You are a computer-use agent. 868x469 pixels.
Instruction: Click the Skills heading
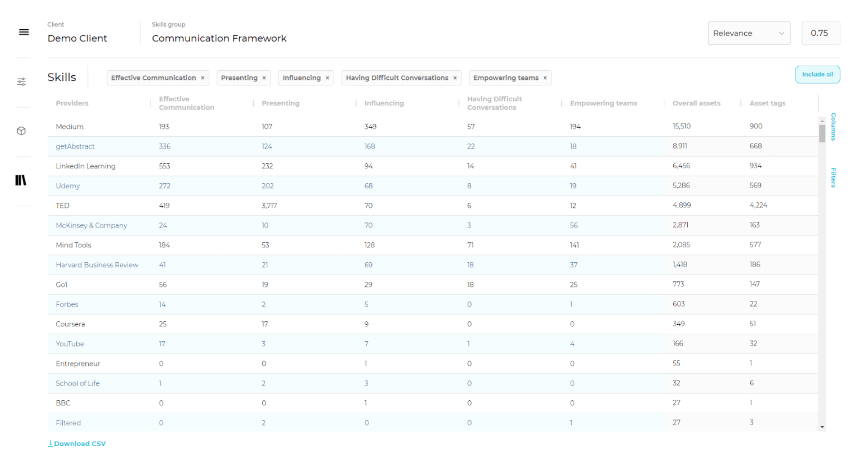[x=62, y=77]
